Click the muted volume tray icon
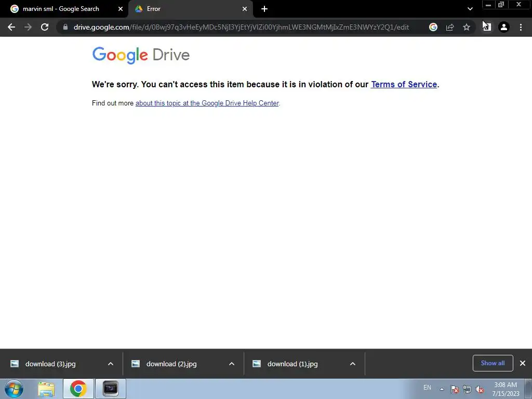The width and height of the screenshot is (532, 399). click(x=480, y=389)
